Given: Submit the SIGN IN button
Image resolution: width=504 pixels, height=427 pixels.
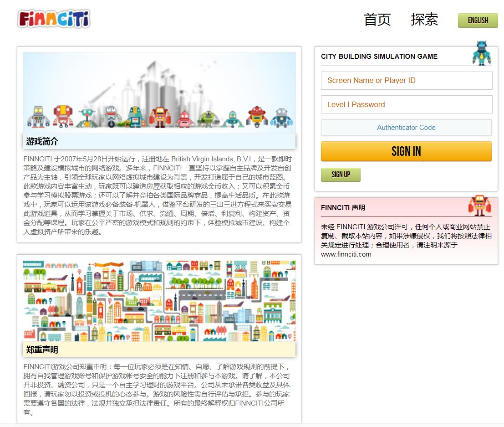Looking at the screenshot, I should (x=406, y=151).
